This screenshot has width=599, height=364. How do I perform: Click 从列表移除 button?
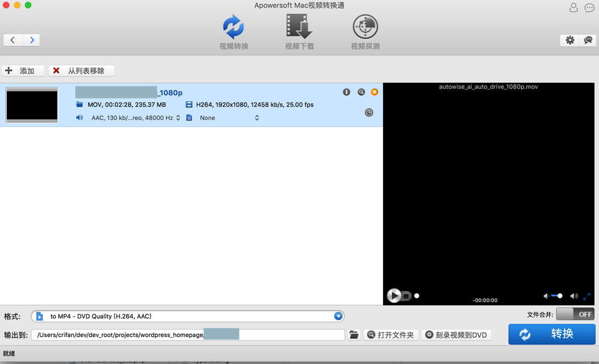(81, 71)
